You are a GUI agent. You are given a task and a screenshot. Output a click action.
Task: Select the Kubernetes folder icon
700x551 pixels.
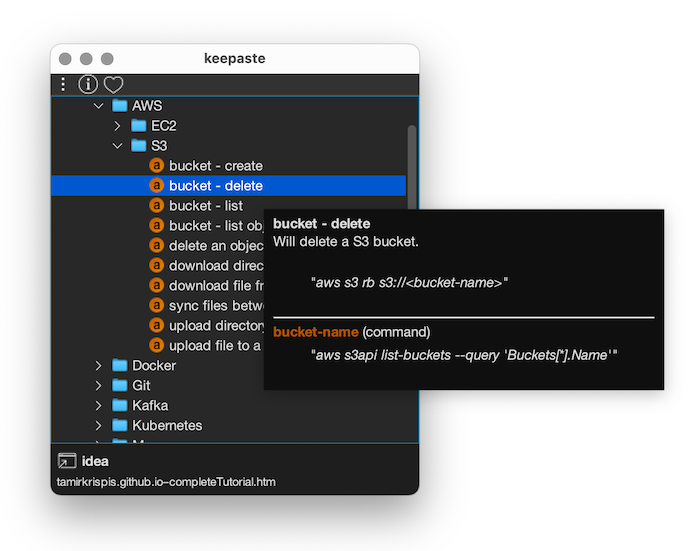pos(120,425)
